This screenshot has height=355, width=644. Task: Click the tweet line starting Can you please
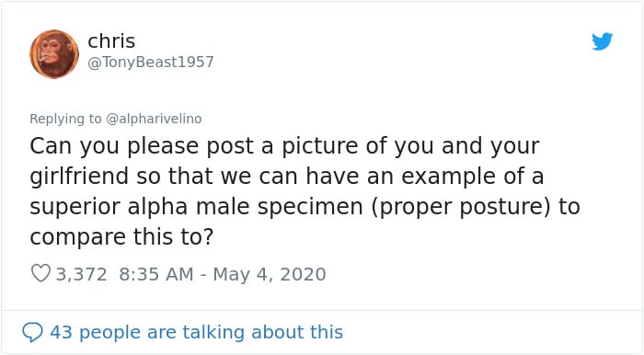pyautogui.click(x=284, y=146)
